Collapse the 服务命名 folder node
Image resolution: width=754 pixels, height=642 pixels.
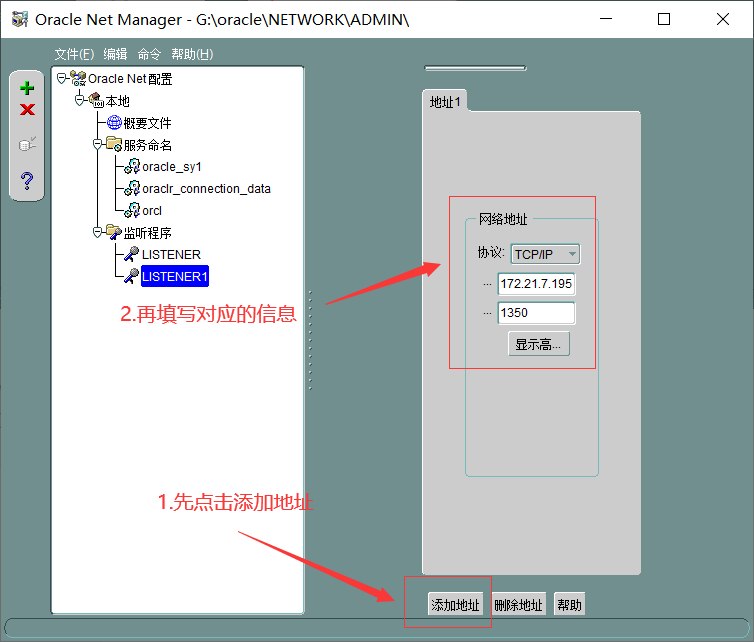[x=97, y=144]
